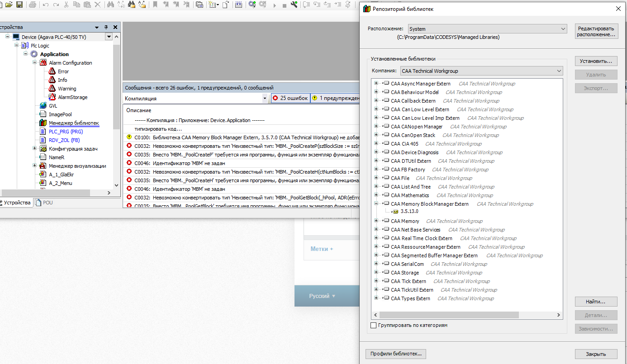Click the yellow warning icon next to 1 предупреждение
Screen dimensions: 627x364
[315, 98]
